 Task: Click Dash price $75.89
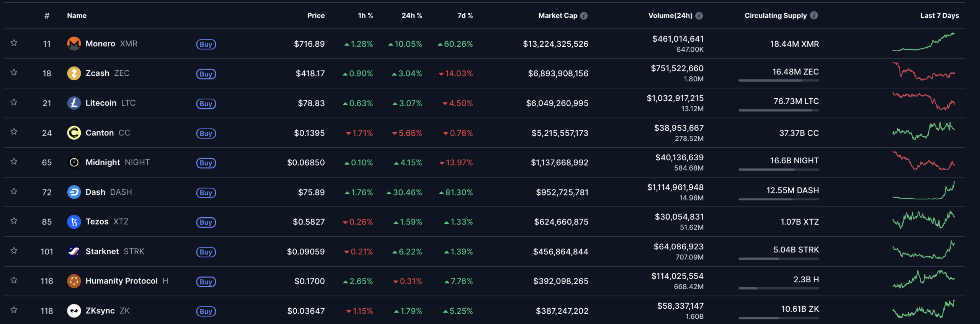[x=311, y=192]
